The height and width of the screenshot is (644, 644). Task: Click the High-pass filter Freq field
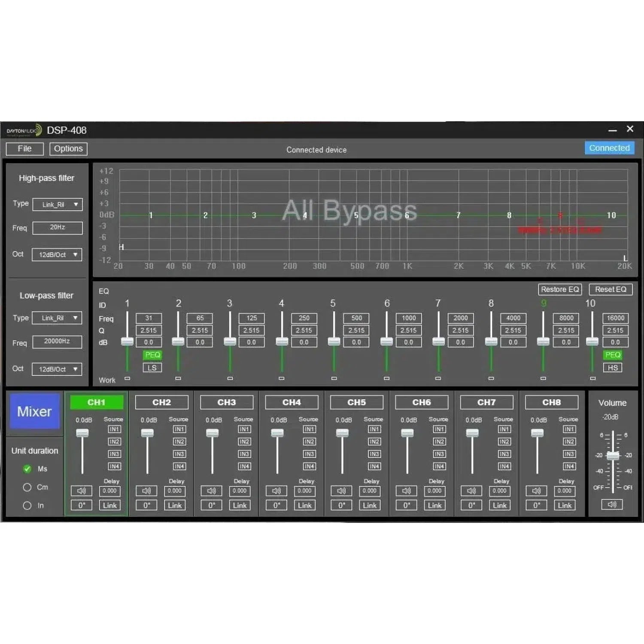pyautogui.click(x=58, y=228)
